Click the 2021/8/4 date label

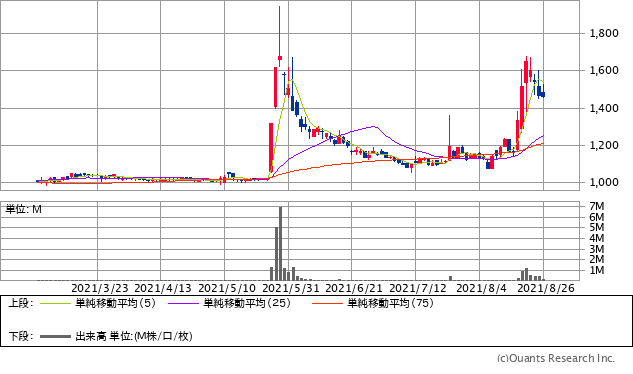pyautogui.click(x=481, y=288)
